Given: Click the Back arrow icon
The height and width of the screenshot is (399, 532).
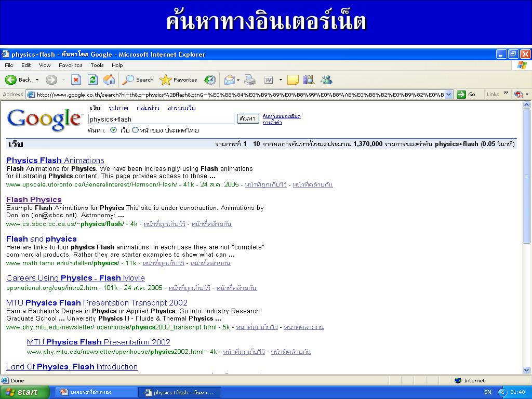Looking at the screenshot, I should (10, 79).
